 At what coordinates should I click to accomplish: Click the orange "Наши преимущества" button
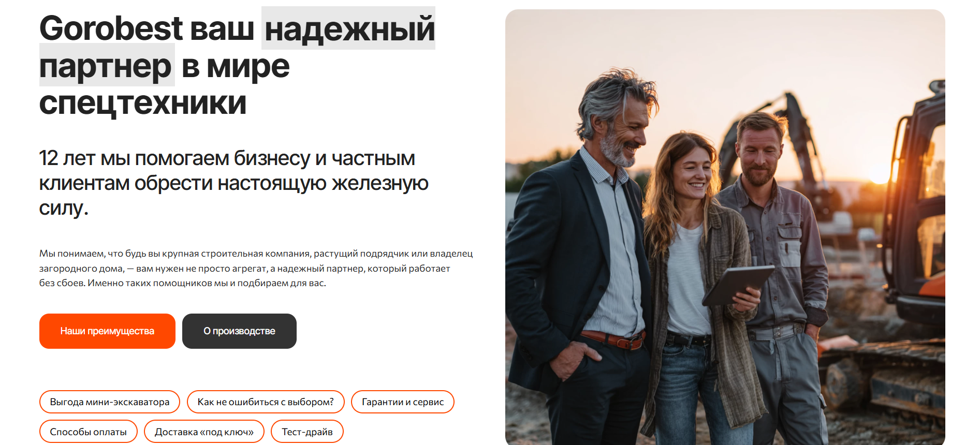point(107,331)
